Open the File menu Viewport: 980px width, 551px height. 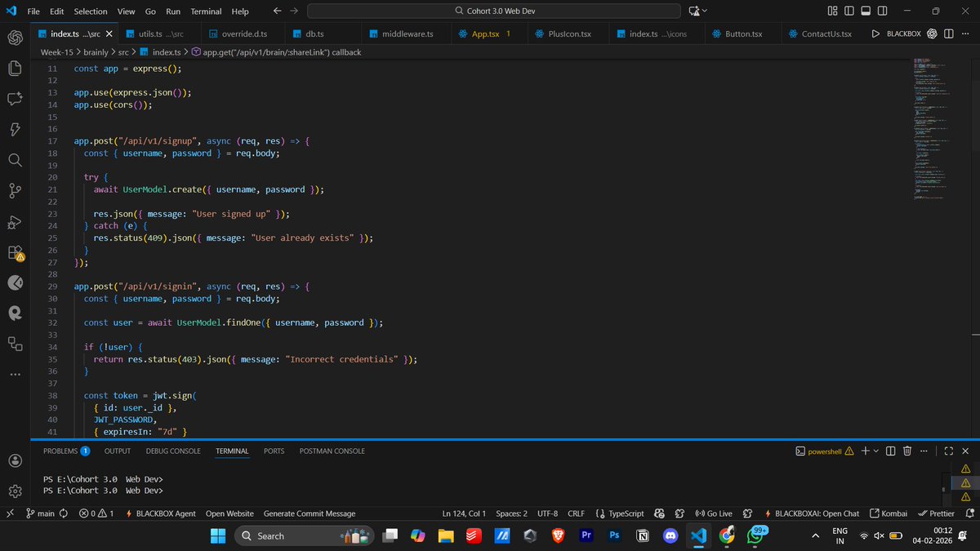(x=33, y=11)
